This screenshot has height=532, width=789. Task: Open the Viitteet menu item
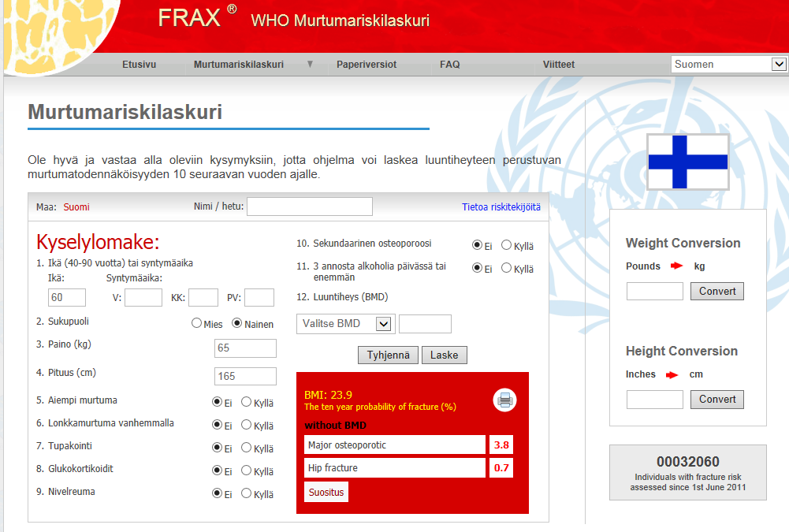pos(559,65)
